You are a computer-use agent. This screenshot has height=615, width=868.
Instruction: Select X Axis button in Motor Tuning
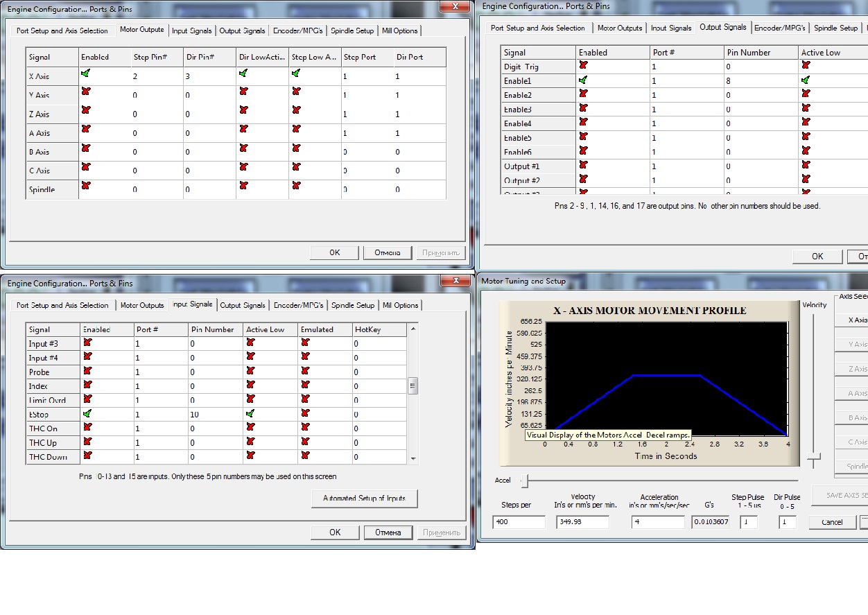click(852, 320)
